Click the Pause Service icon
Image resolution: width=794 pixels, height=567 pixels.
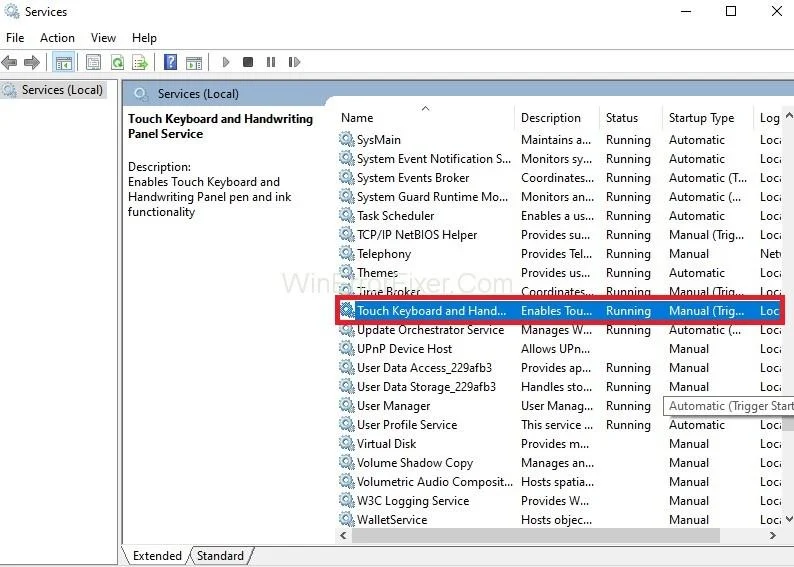(x=271, y=62)
